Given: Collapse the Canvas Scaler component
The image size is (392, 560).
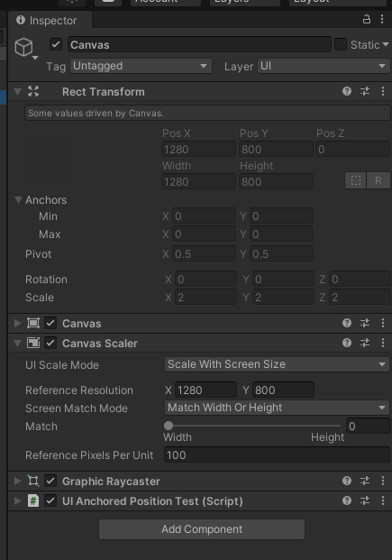Looking at the screenshot, I should click(17, 344).
